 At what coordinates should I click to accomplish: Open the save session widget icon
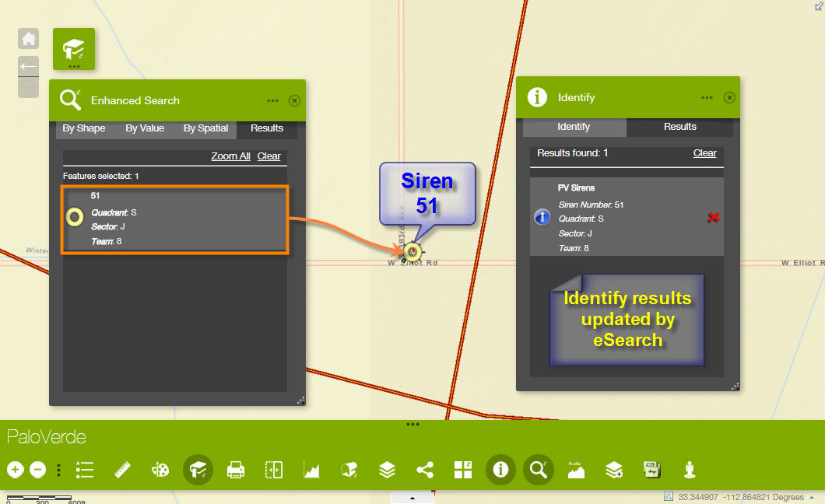tap(652, 469)
